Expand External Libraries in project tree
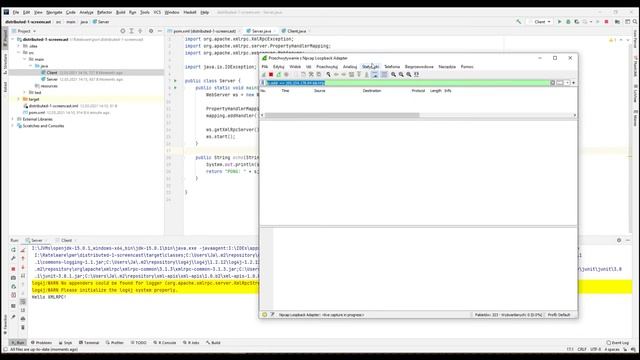The height and width of the screenshot is (360, 640). [x=13, y=119]
